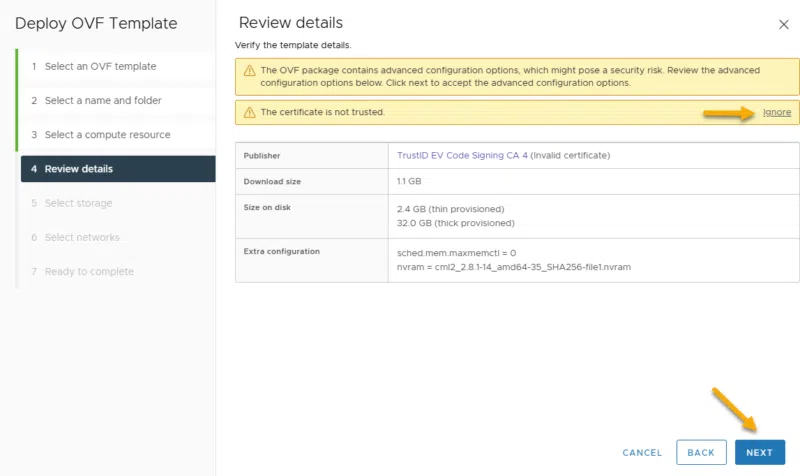Select step 4 Review details
This screenshot has height=476, width=800.
point(78,169)
